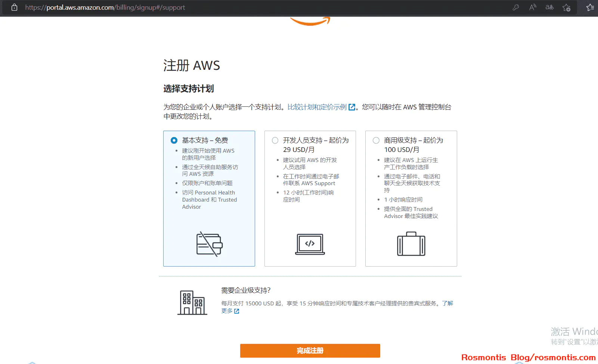Screen dimensions: 598x364
Task: Click 建议试用 AWS 的开发人员选择 bullet
Action: click(310, 164)
